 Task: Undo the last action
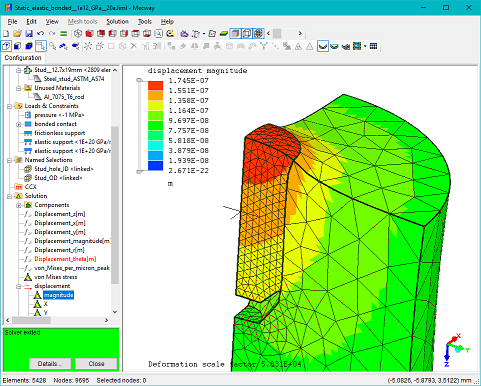(x=40, y=33)
